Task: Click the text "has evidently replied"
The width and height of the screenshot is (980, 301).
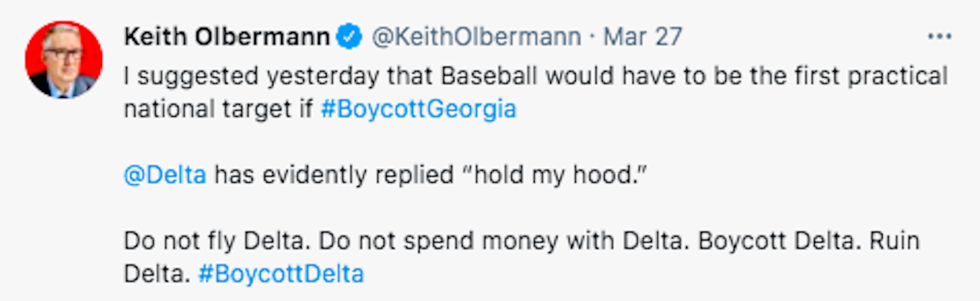Action: coord(334,175)
